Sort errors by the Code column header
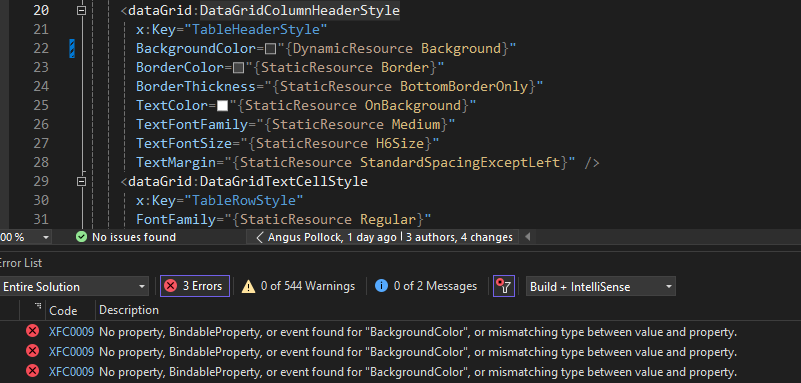 pos(63,310)
